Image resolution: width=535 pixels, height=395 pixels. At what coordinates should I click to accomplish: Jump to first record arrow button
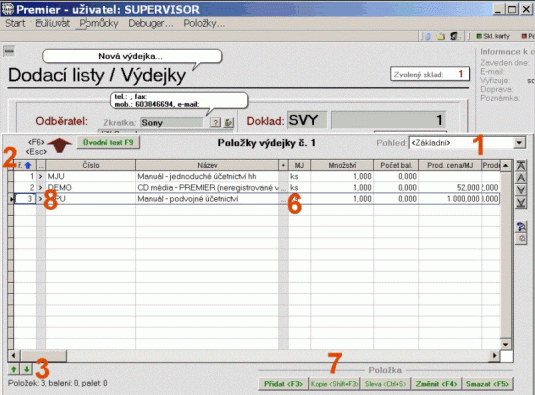pos(521,166)
